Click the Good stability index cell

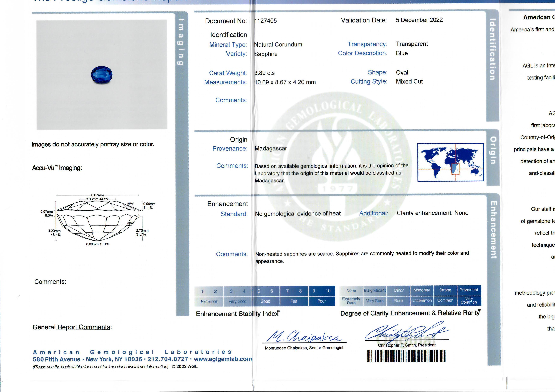265,301
